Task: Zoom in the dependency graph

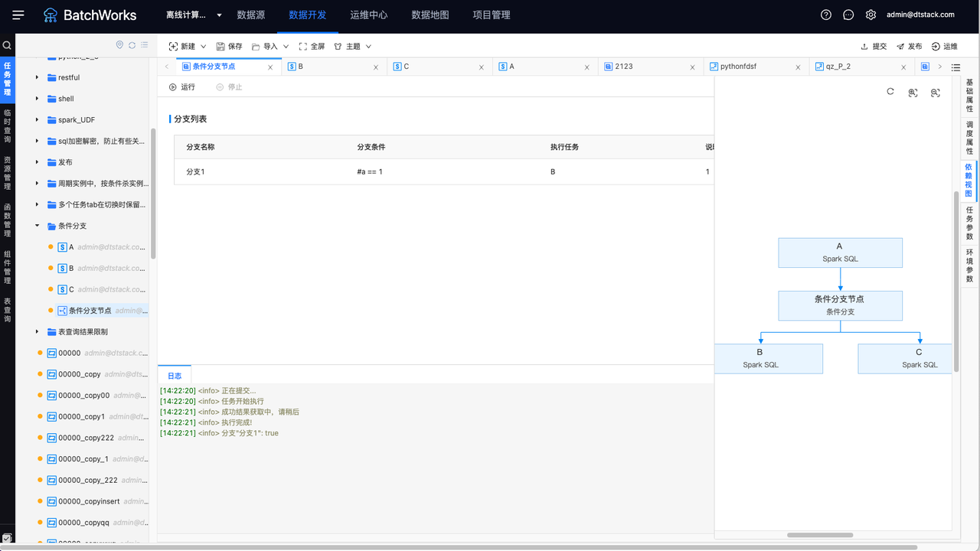Action: coord(913,93)
